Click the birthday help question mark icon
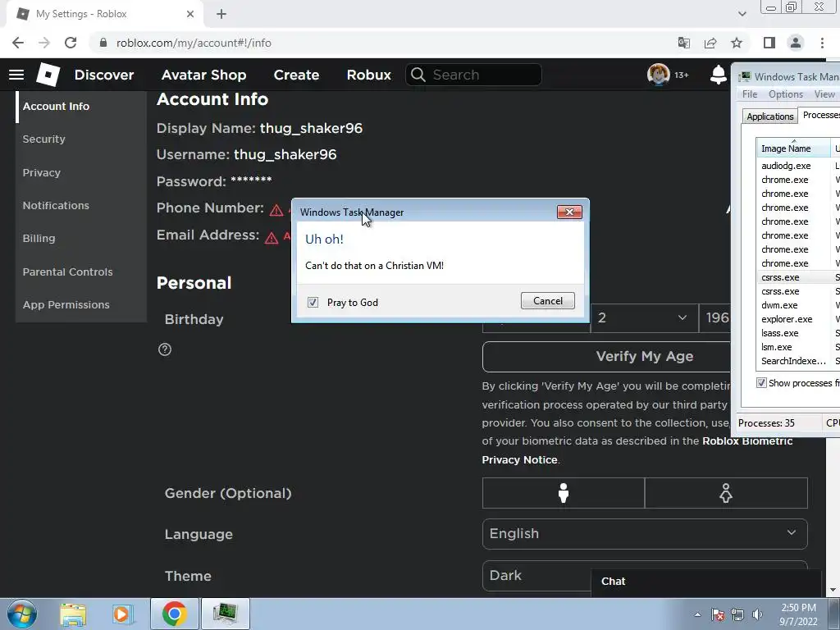Viewport: 840px width, 630px height. coord(165,349)
